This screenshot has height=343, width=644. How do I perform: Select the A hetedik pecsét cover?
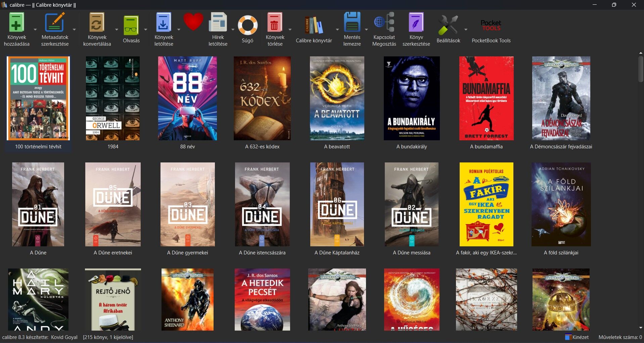point(262,299)
